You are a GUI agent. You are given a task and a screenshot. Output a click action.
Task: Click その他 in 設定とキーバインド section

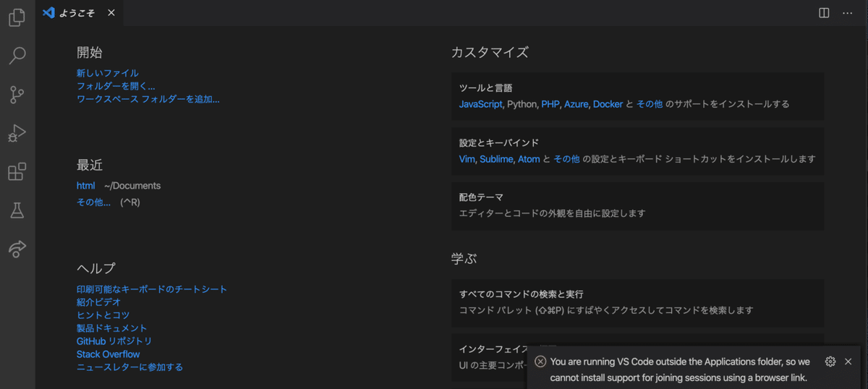(566, 159)
